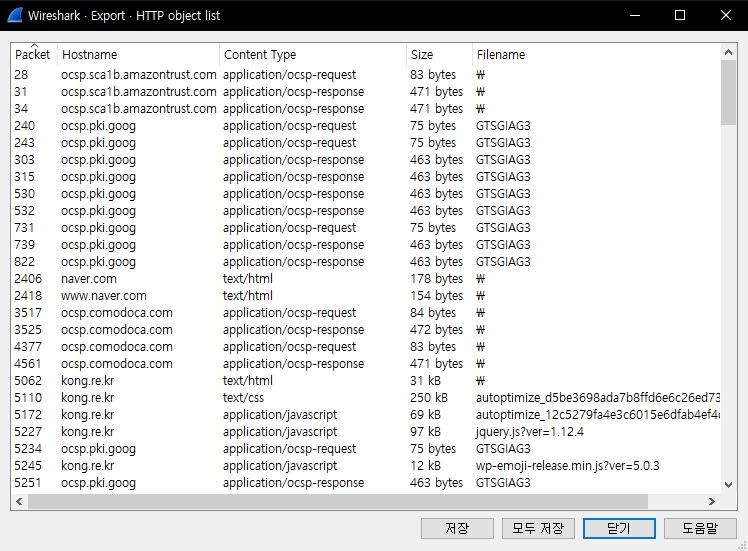Minimize the HTTP object list window
The image size is (748, 551).
point(635,15)
